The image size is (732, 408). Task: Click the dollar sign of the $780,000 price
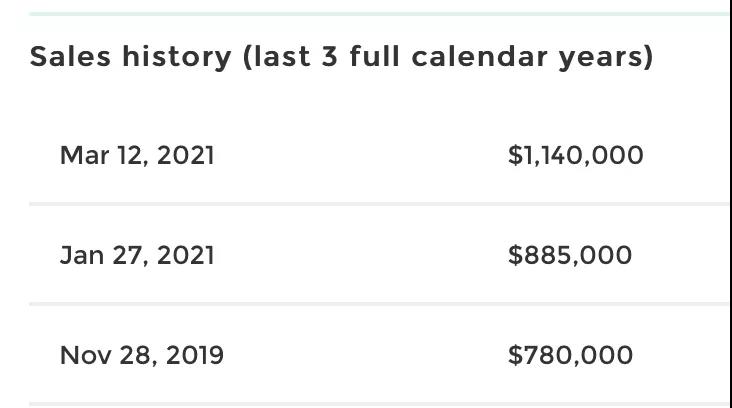pyautogui.click(x=515, y=355)
